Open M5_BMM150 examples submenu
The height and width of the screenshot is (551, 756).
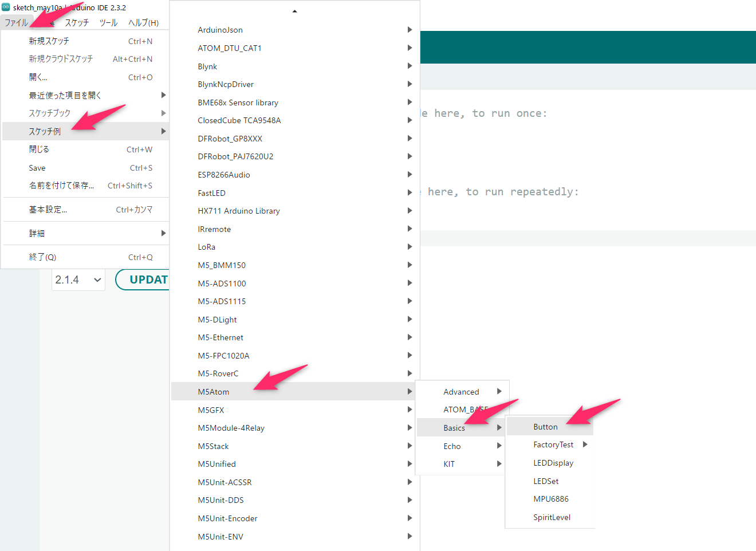tap(294, 265)
